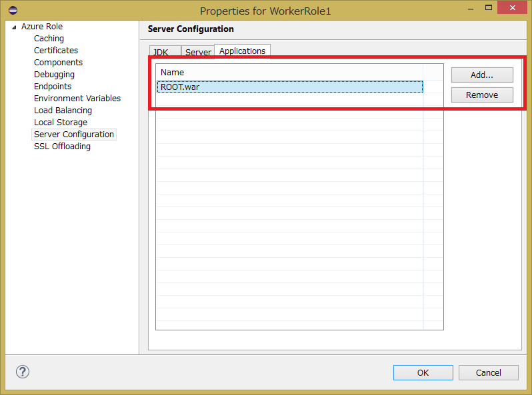Select Server Configuration in the tree

[74, 135]
